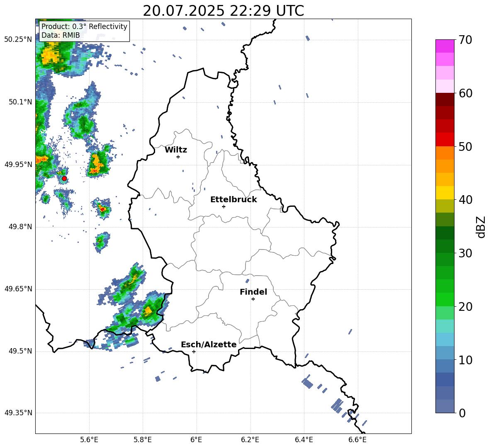Click the magenta colorbar band below 70
This screenshot has height=448, width=491.
pyautogui.click(x=445, y=46)
